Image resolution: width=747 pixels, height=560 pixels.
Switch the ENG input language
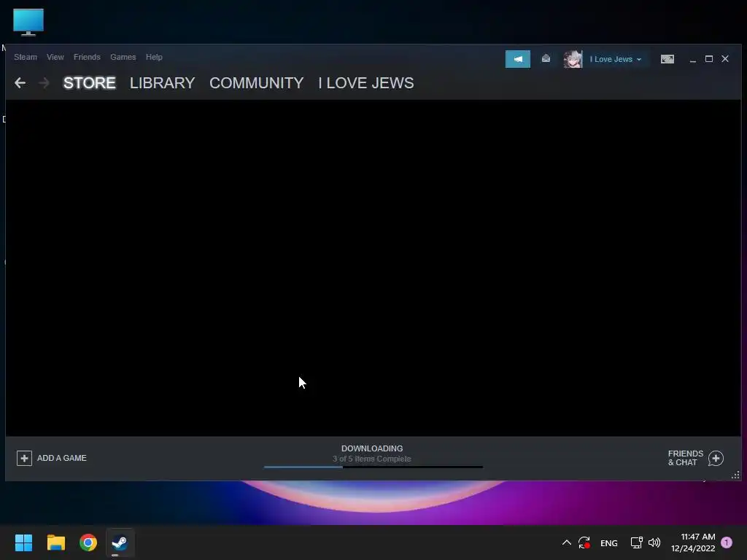coord(609,542)
